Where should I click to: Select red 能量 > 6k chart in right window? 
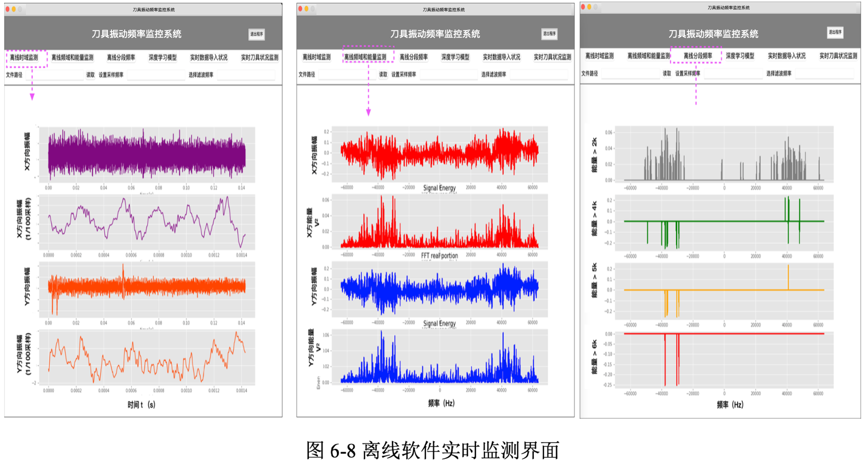click(x=725, y=360)
